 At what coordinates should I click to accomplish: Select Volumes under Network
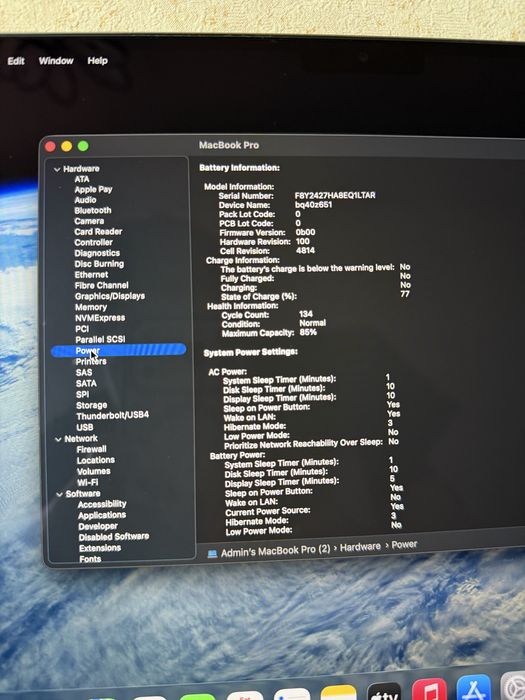pyautogui.click(x=94, y=471)
